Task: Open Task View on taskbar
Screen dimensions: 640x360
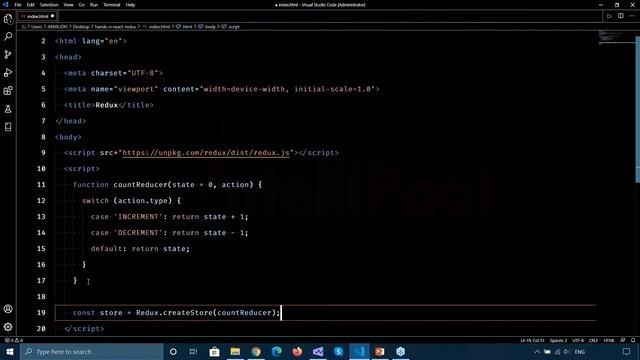Action: pos(193,352)
